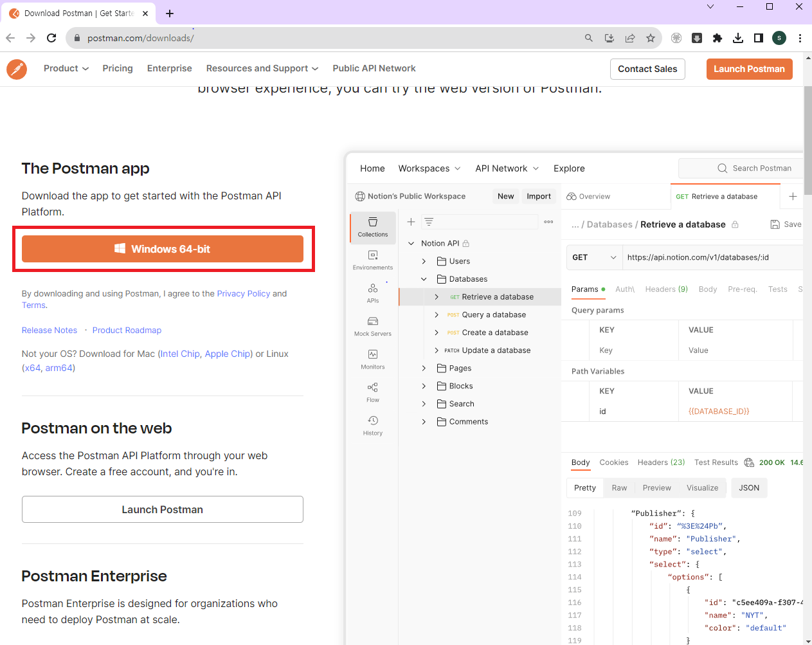Open Monitors in the Postman sidebar
The height and width of the screenshot is (645, 812).
[x=373, y=359]
